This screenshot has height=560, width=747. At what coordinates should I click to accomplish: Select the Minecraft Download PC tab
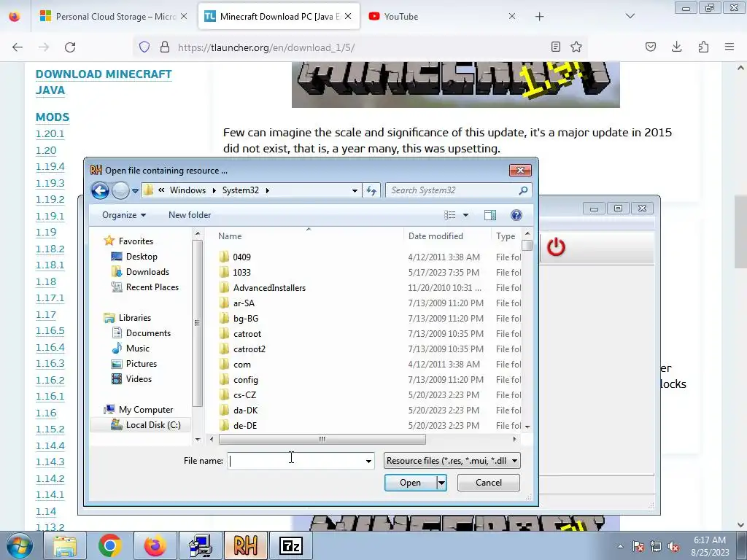coord(278,17)
